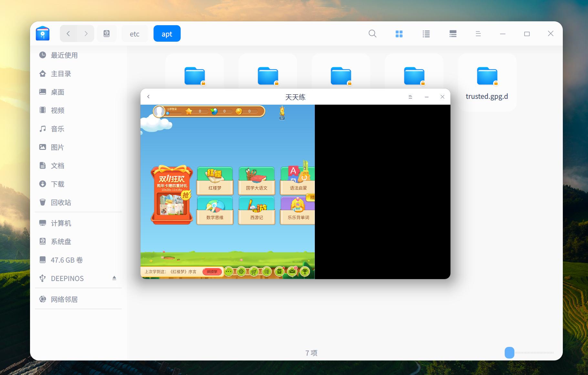Click the system disk breadcrumb icon

(x=107, y=34)
